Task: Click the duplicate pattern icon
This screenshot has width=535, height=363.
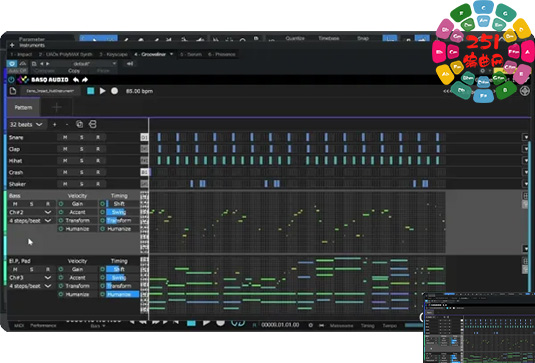Action: [79, 125]
